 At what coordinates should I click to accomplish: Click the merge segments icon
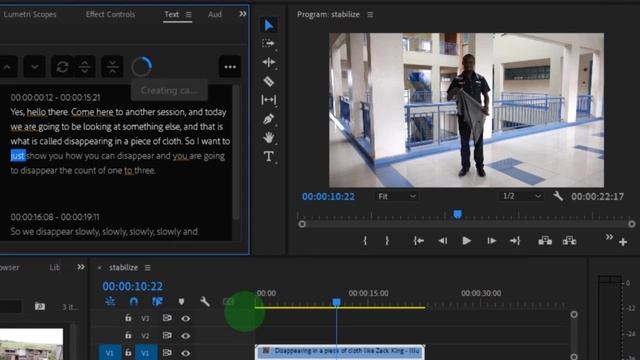coord(112,67)
